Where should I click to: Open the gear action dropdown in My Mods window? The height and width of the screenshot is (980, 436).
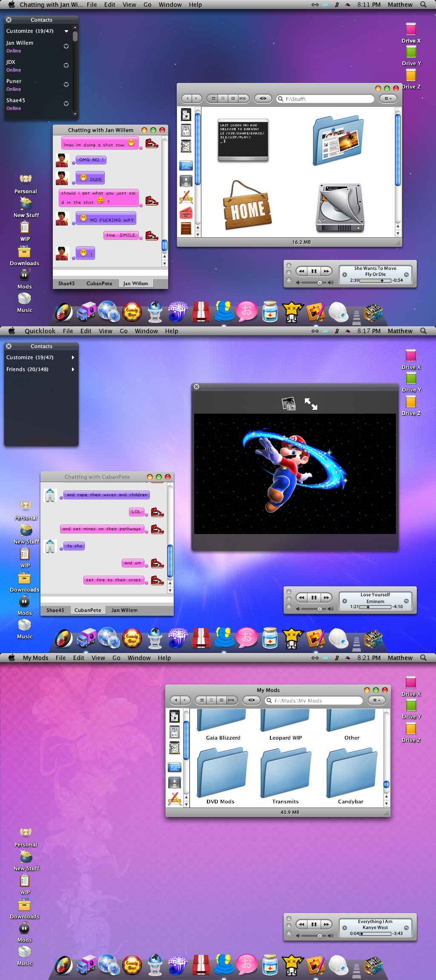tap(377, 700)
